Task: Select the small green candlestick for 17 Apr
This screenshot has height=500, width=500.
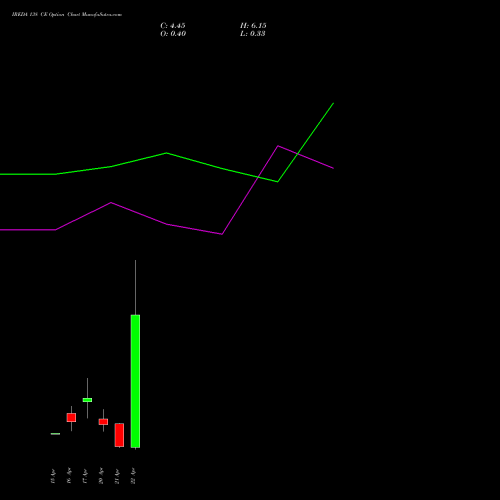Action: pos(87,400)
